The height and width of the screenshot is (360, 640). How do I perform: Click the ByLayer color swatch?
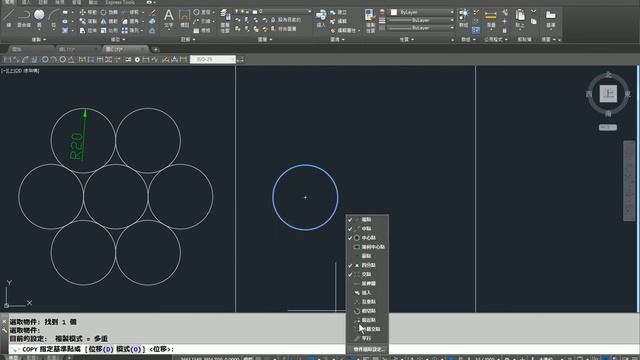(x=394, y=12)
